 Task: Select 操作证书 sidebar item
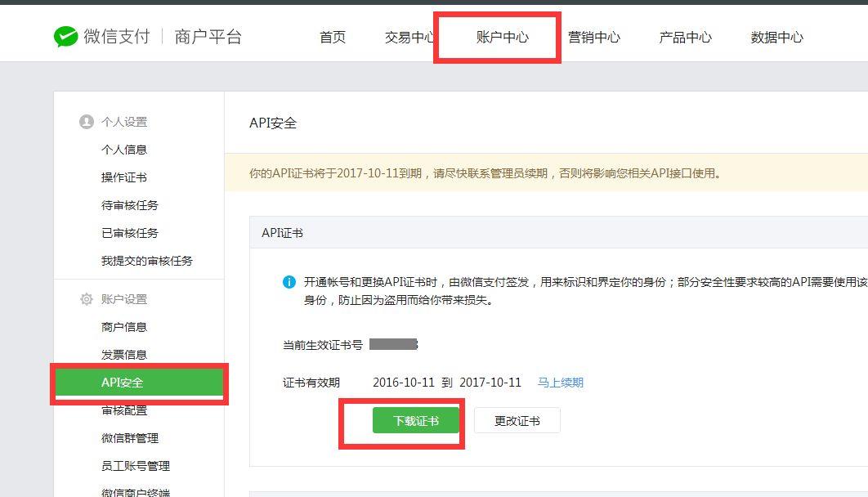(x=124, y=177)
